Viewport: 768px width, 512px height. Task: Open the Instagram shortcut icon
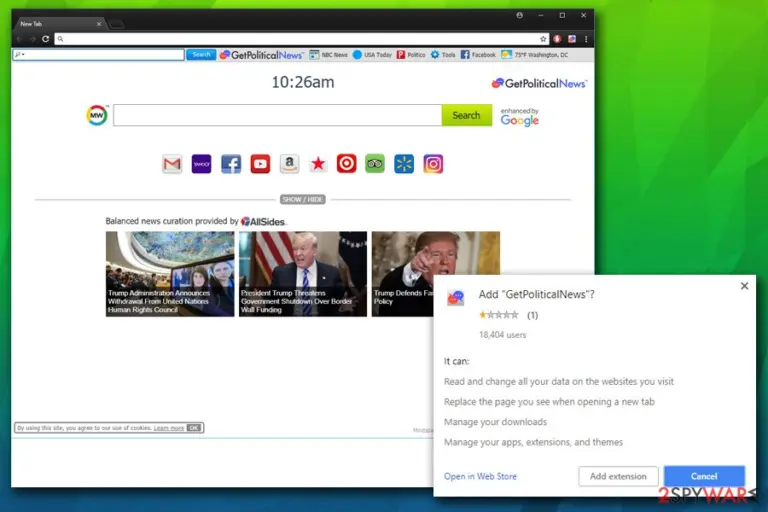[x=433, y=164]
